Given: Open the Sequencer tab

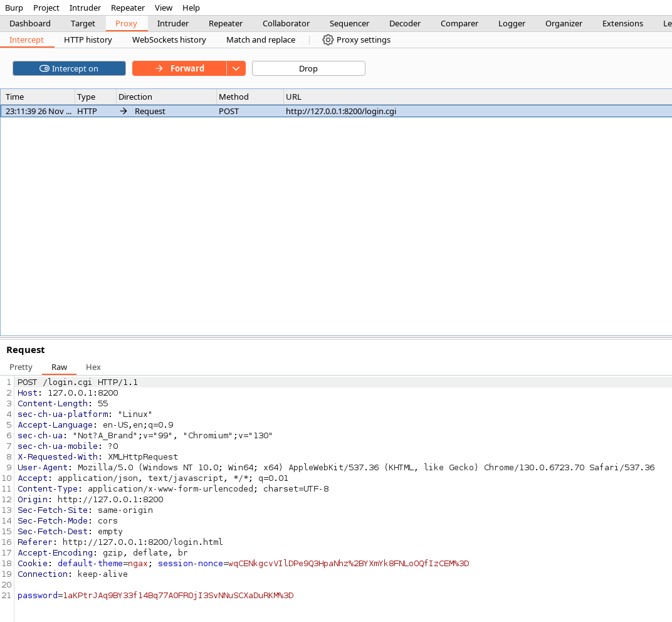Looking at the screenshot, I should tap(349, 24).
